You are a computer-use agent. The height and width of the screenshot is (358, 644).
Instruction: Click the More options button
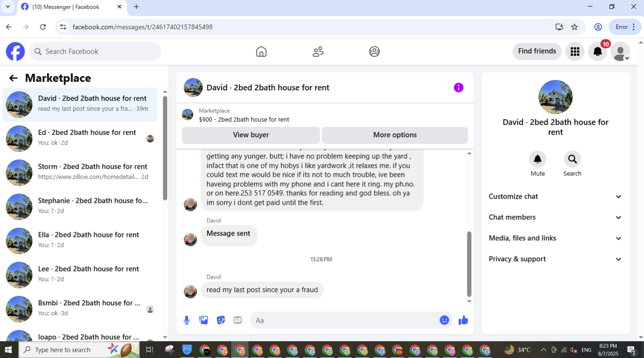[x=395, y=135]
